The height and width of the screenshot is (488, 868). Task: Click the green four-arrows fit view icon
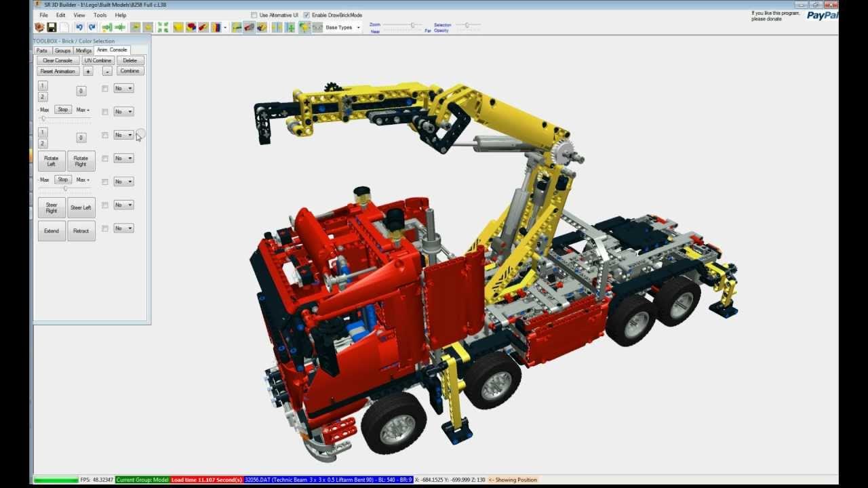click(x=163, y=27)
